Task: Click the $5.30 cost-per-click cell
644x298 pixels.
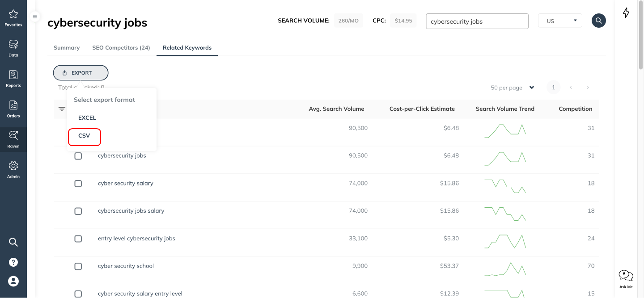Action: 451,239
